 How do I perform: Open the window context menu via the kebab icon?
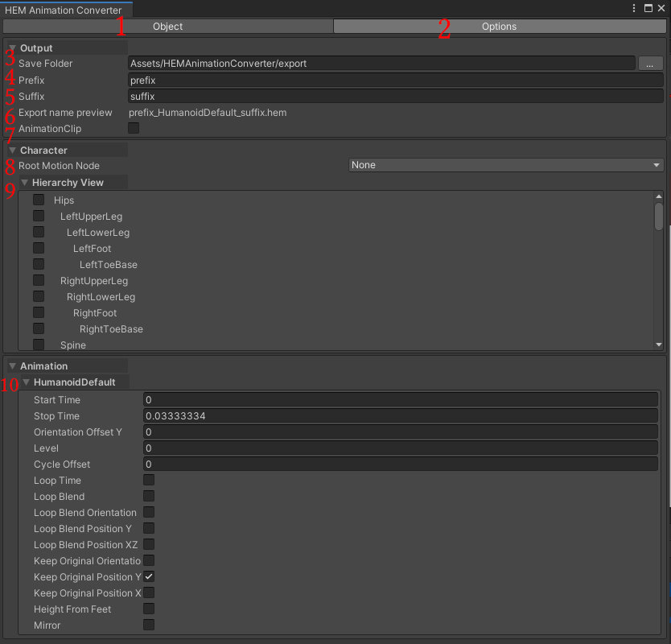point(633,7)
